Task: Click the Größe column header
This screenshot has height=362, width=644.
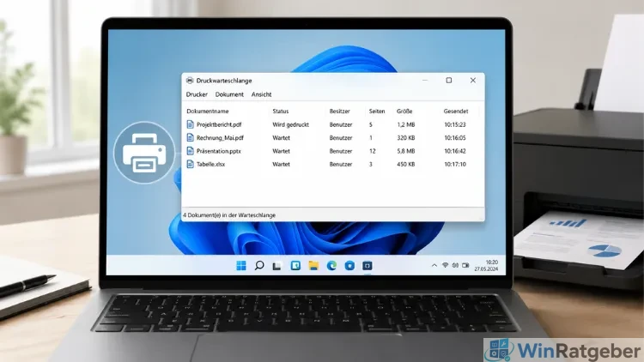Action: pos(404,112)
